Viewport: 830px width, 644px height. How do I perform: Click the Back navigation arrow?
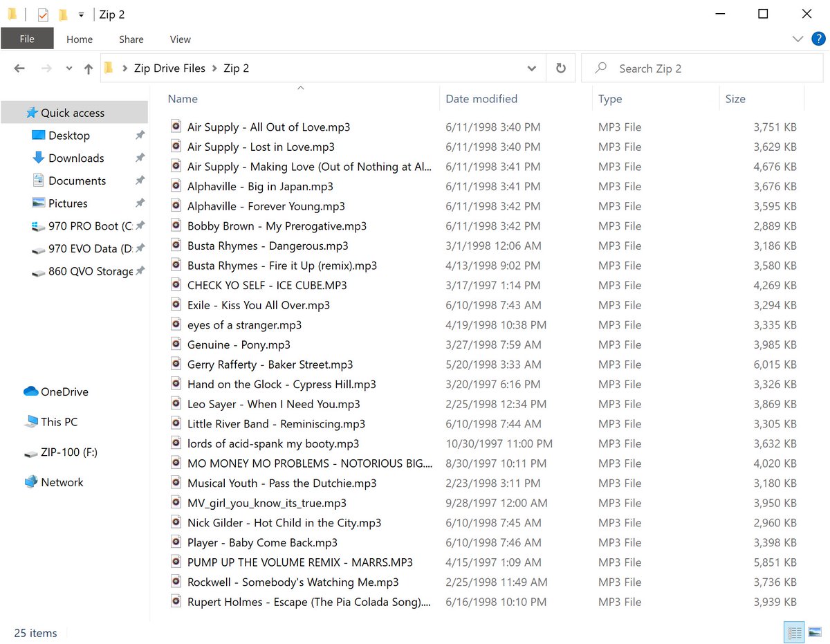[x=19, y=68]
